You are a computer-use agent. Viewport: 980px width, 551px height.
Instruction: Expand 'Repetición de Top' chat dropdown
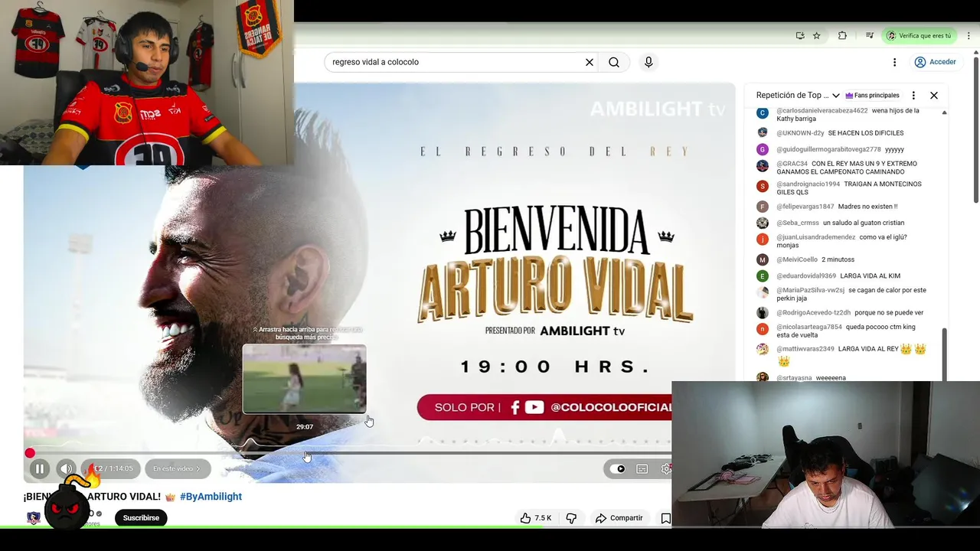tap(798, 96)
